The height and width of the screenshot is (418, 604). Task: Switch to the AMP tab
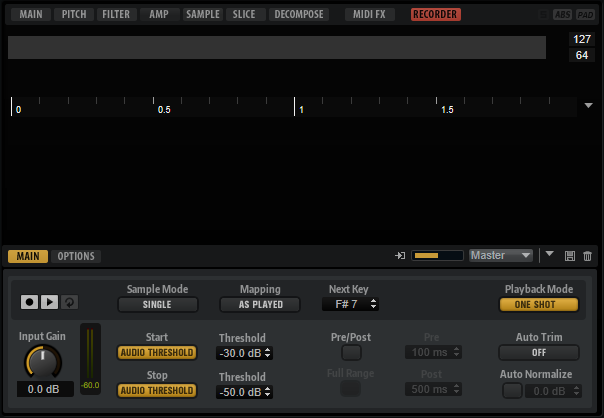tap(159, 15)
